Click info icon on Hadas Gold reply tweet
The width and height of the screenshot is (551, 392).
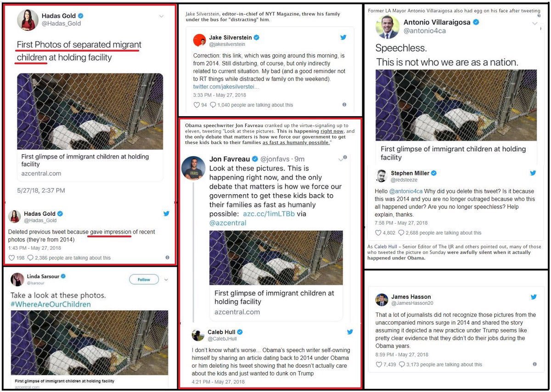point(167,258)
